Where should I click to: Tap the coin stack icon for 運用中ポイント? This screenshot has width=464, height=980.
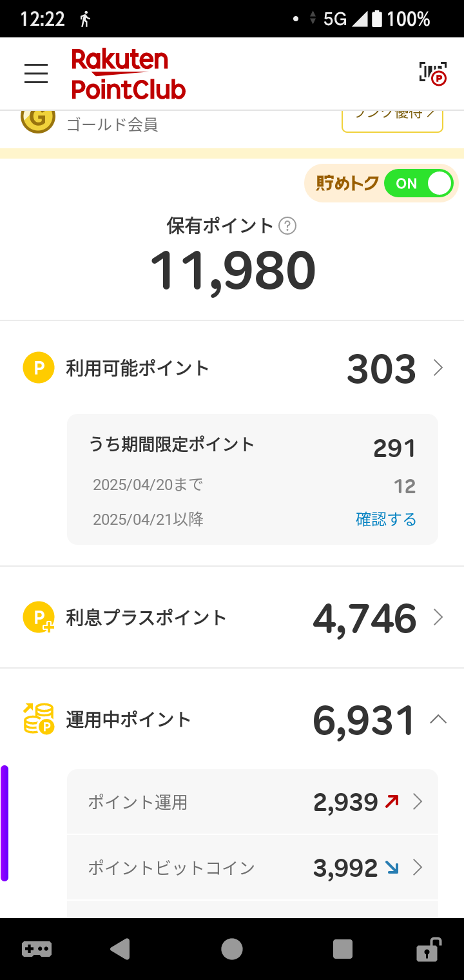coord(39,719)
